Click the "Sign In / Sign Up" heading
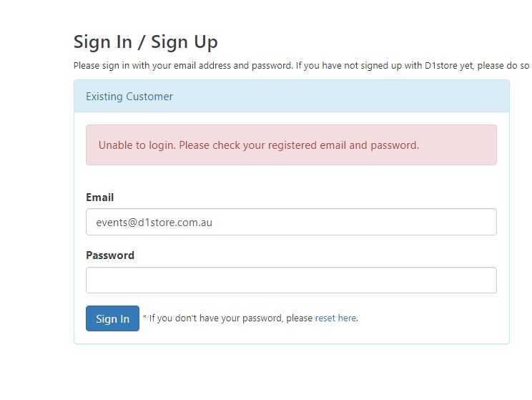 coord(145,42)
